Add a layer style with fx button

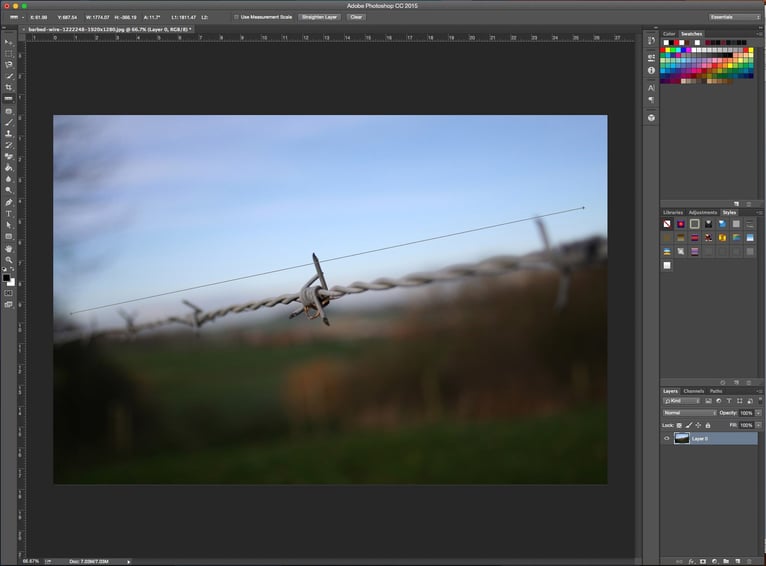coord(691,562)
